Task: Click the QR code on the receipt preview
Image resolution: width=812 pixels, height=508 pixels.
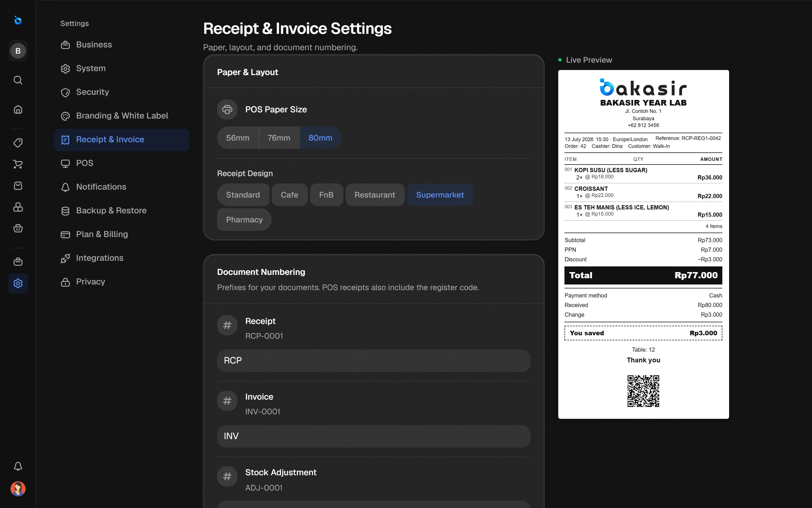Action: click(x=643, y=391)
